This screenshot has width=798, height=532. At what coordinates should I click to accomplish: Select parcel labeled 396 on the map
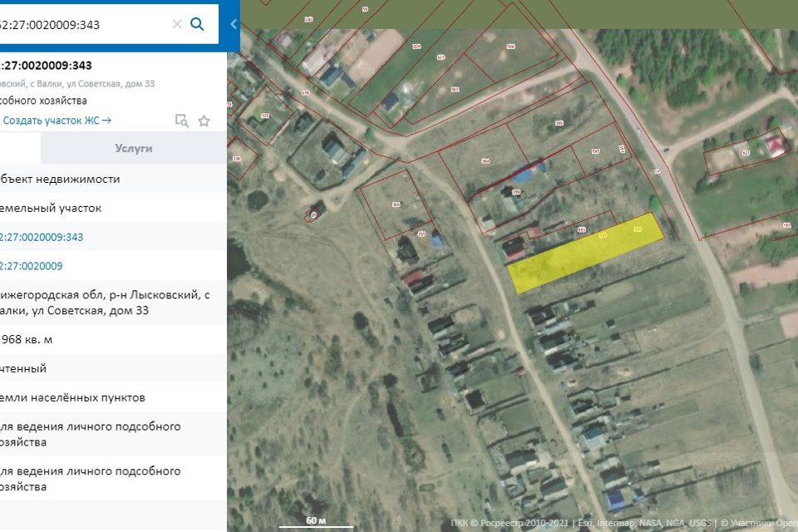485,161
